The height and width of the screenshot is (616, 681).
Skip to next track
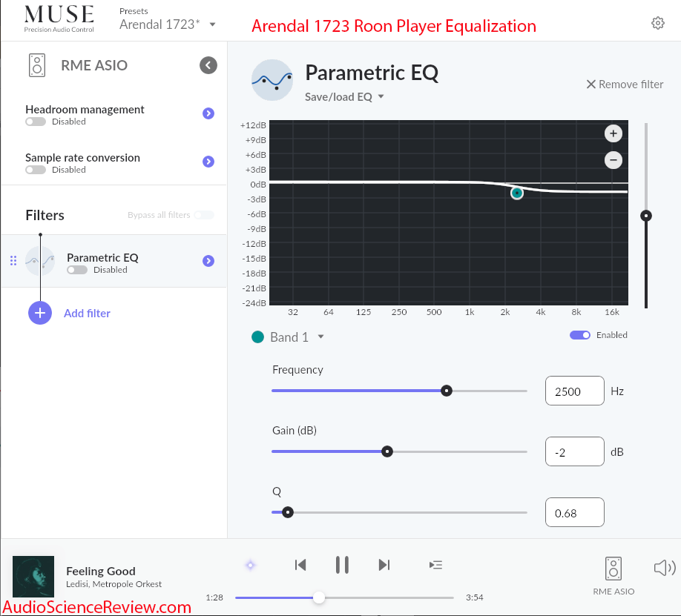(384, 565)
